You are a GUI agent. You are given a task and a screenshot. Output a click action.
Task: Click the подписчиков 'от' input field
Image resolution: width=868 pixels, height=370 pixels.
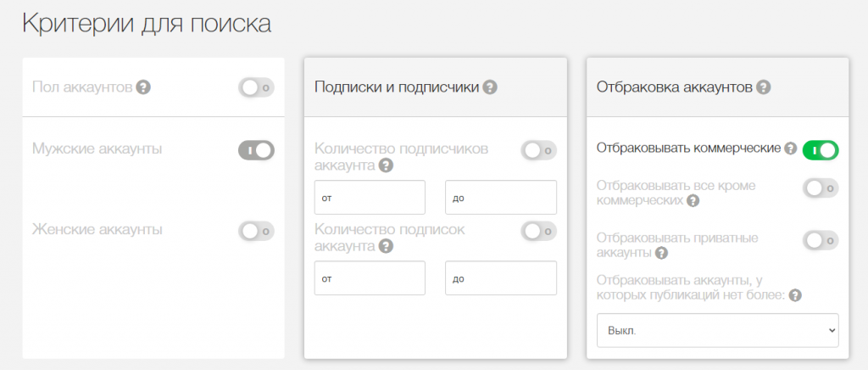pos(370,198)
